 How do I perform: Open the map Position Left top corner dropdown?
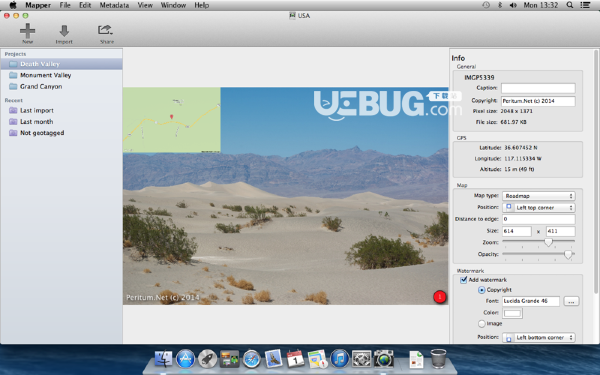click(538, 207)
